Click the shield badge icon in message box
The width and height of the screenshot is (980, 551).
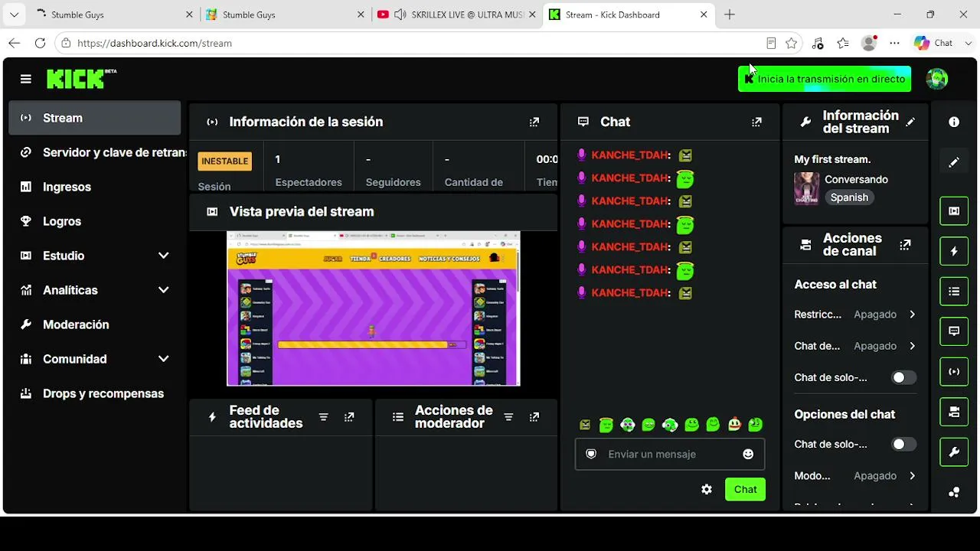591,454
